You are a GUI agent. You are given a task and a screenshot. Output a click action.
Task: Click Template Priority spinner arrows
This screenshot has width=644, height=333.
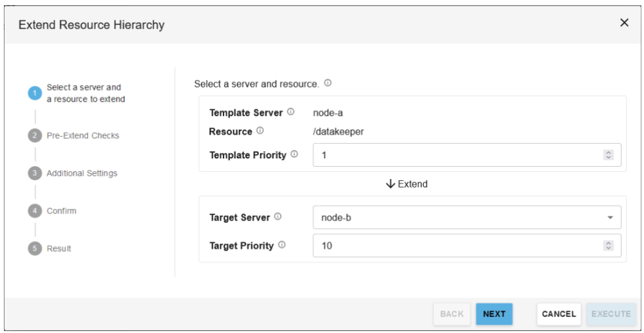[609, 155]
